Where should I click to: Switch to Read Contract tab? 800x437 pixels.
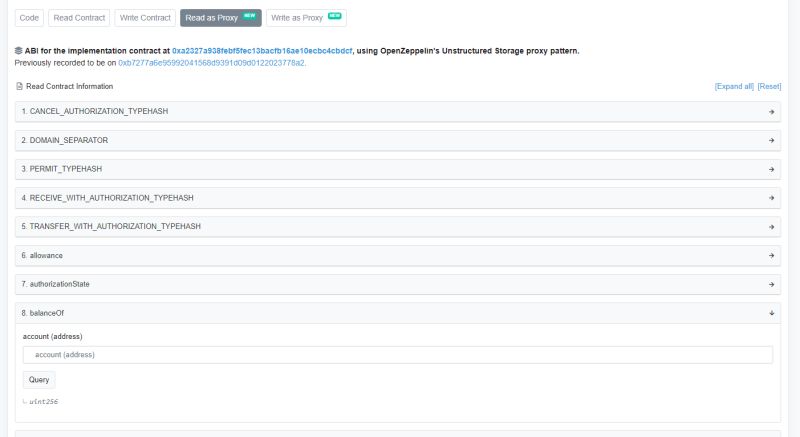point(79,18)
